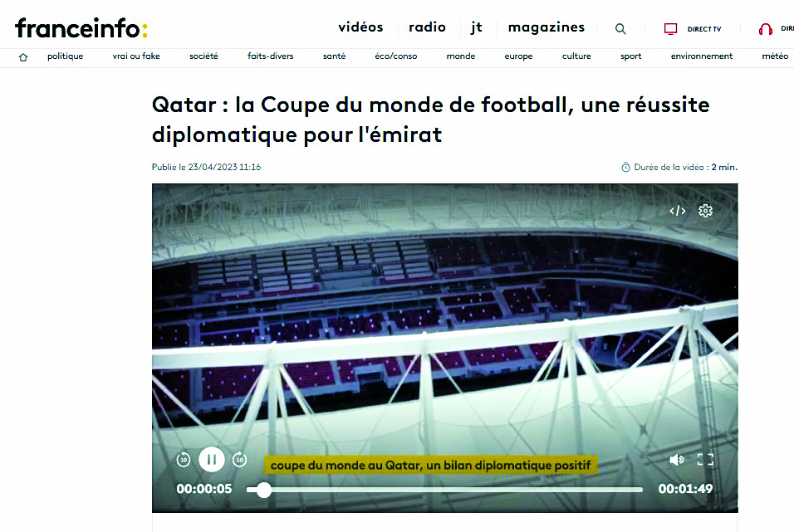The height and width of the screenshot is (532, 794).
Task: Click the article headline about Qatar
Action: coord(430,120)
